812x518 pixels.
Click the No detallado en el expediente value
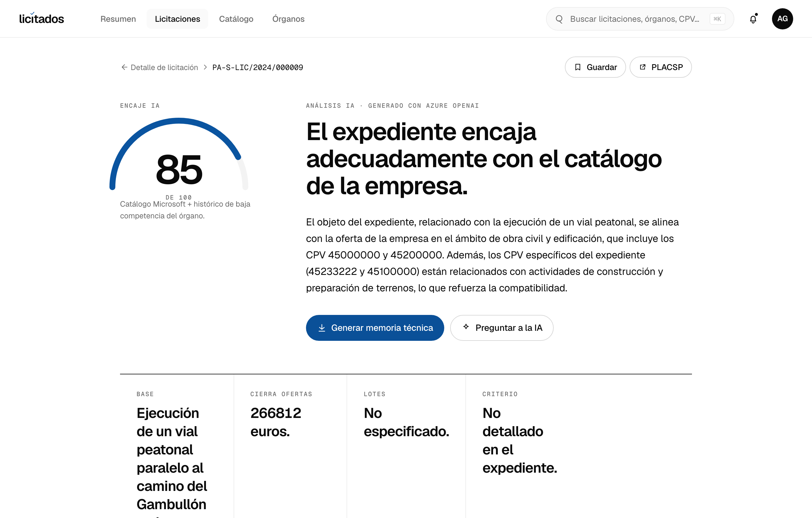tap(520, 440)
